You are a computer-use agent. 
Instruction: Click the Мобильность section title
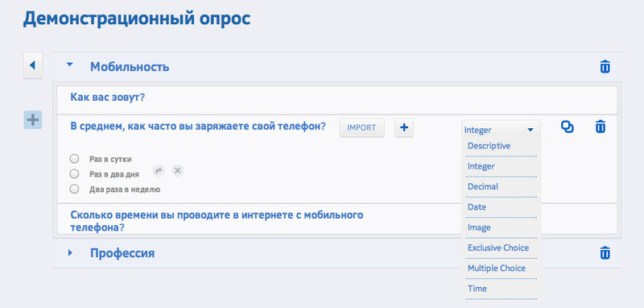130,67
